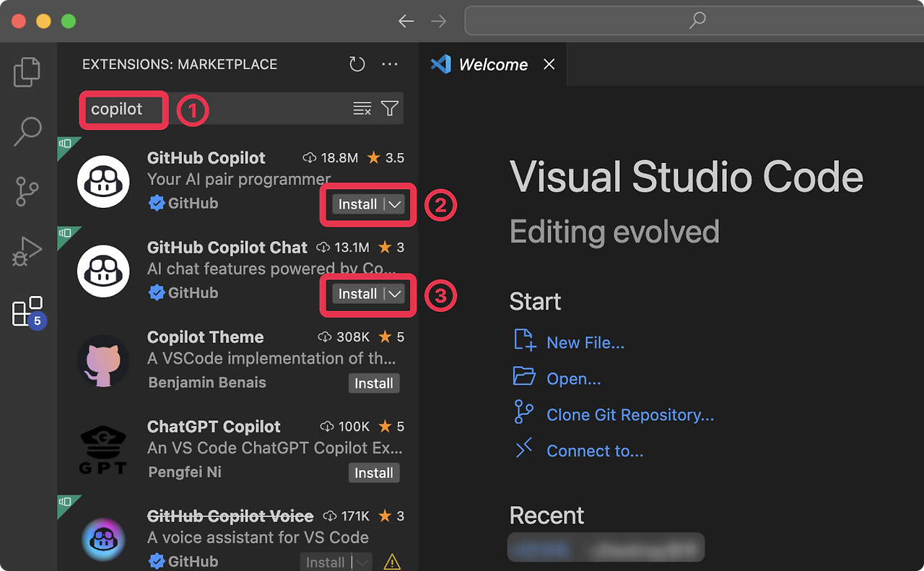The height and width of the screenshot is (571, 924).
Task: Open the Explorer view in the activity bar
Action: pos(27,71)
